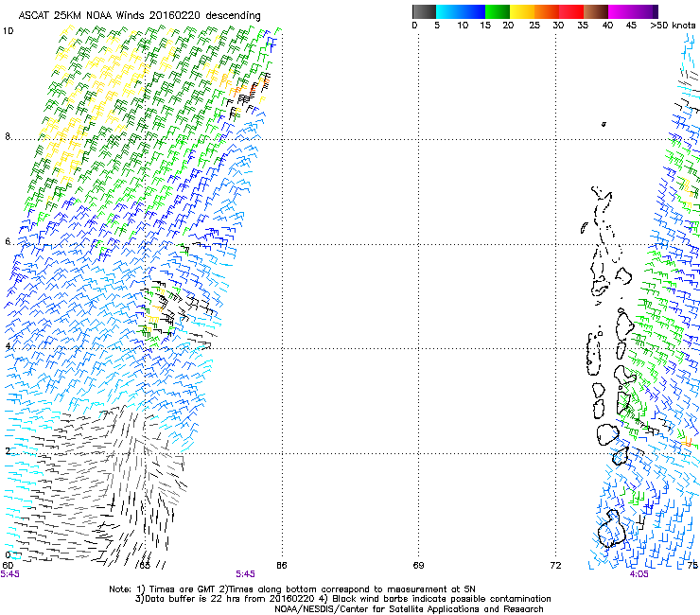The width and height of the screenshot is (700, 615).
Task: Click the latitude label '8' on the left axis
Action: pyautogui.click(x=8, y=136)
